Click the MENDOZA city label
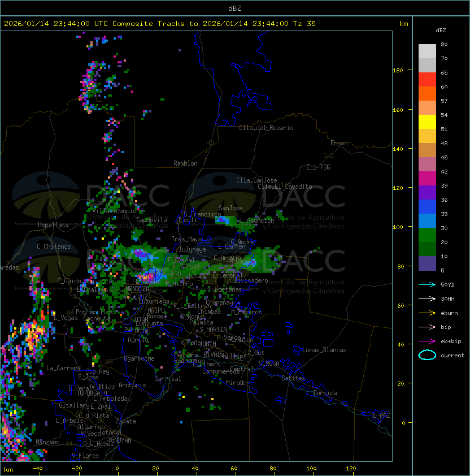 coord(137,289)
